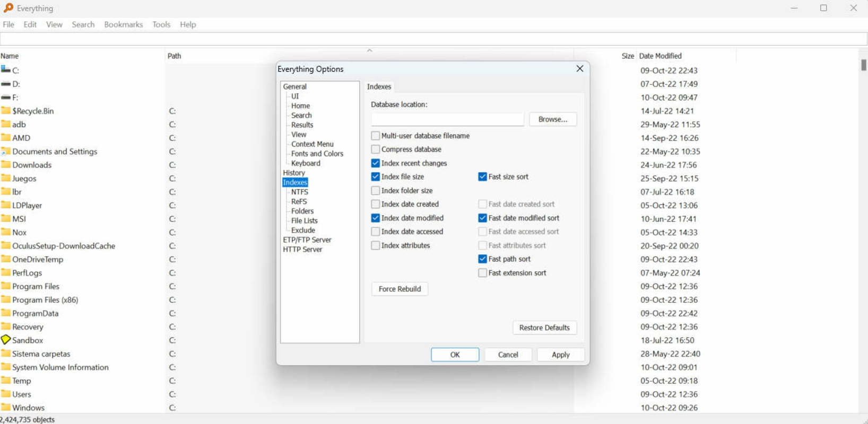
Task: Uncheck Index file size
Action: coord(376,176)
